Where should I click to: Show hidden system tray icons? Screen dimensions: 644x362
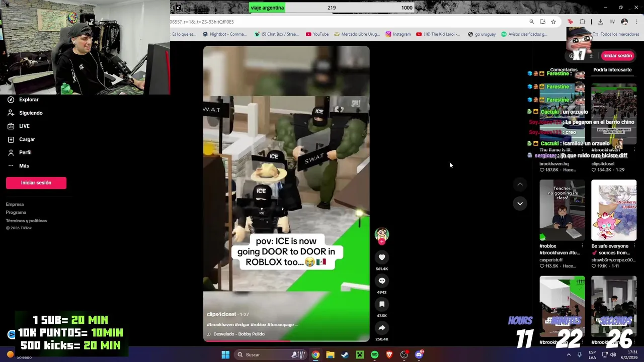point(569,355)
